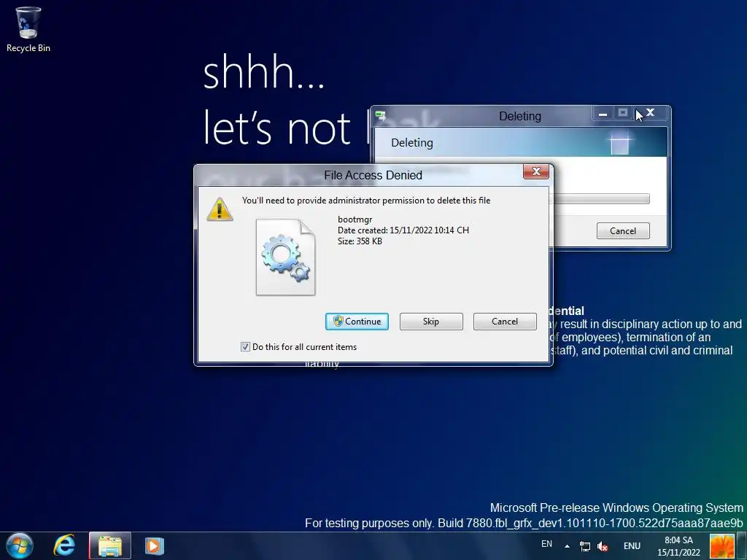Uncheck Do this for all current items
The width and height of the screenshot is (747, 560).
245,346
